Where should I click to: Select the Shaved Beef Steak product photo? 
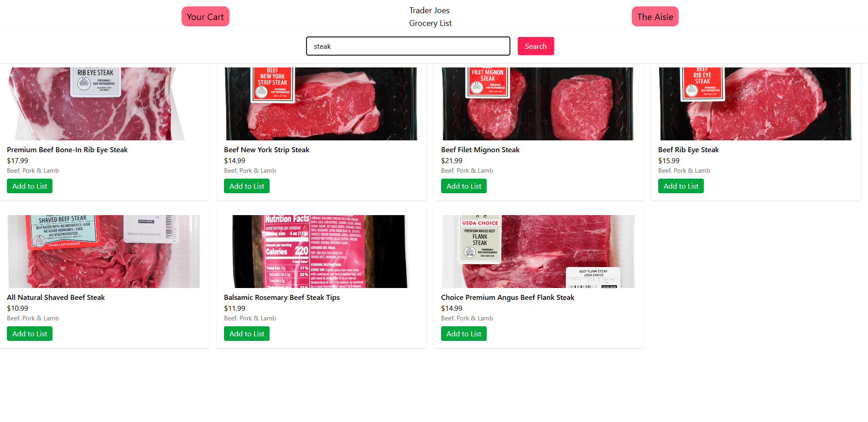click(104, 252)
